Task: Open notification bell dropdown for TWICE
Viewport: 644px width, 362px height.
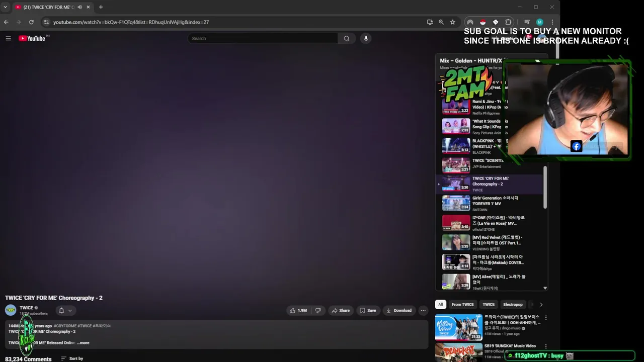Action: coord(65,310)
